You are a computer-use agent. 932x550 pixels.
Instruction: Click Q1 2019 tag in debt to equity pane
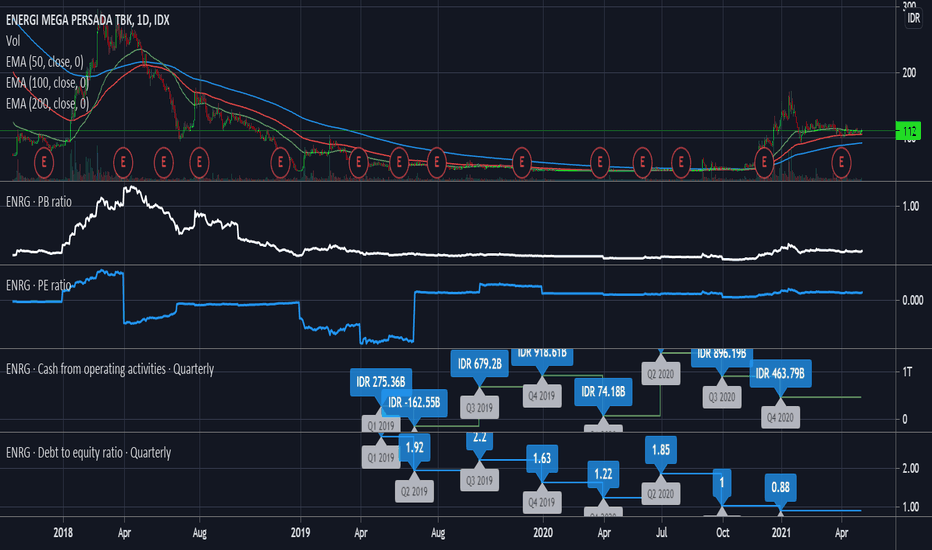(x=381, y=458)
